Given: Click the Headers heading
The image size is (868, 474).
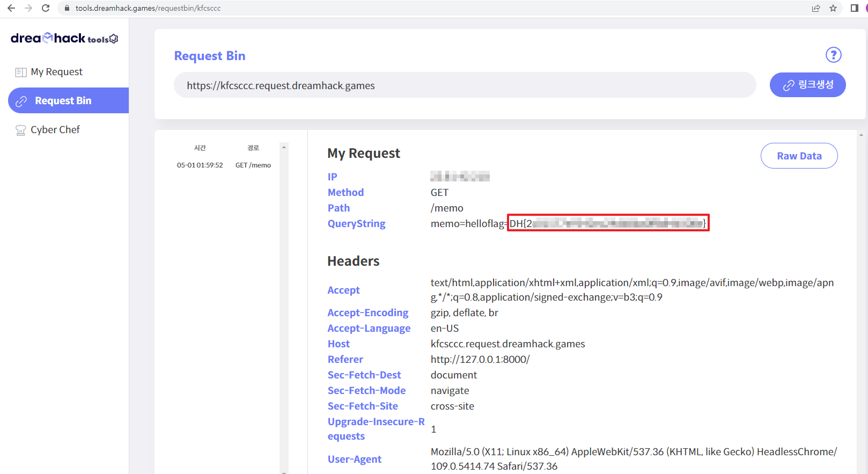Looking at the screenshot, I should 354,261.
